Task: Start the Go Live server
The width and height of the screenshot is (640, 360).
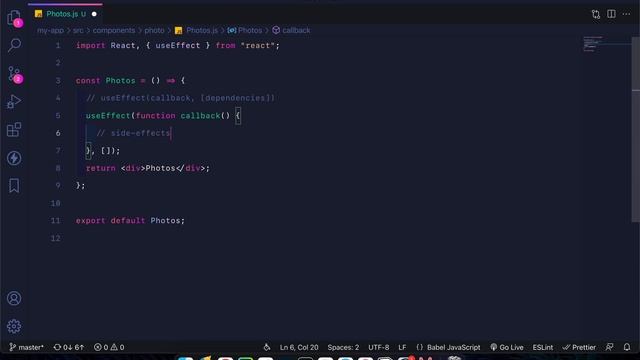Action: pyautogui.click(x=507, y=347)
